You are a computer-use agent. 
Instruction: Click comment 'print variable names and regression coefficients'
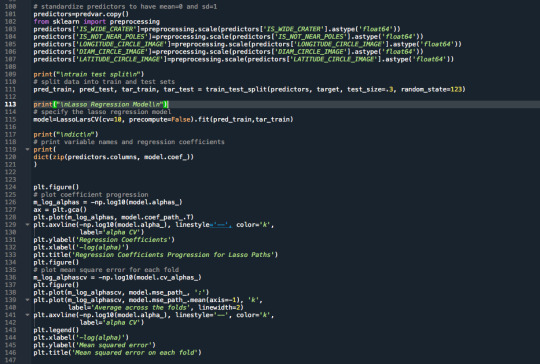coord(129,142)
